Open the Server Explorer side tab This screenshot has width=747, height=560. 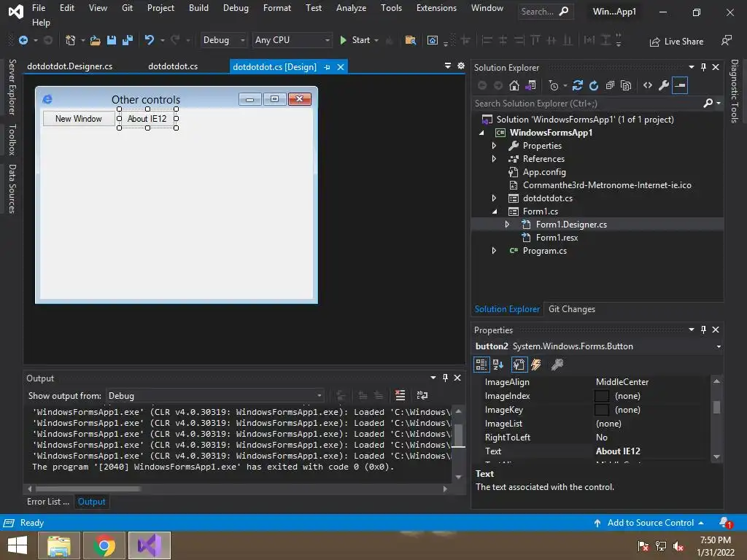click(12, 87)
